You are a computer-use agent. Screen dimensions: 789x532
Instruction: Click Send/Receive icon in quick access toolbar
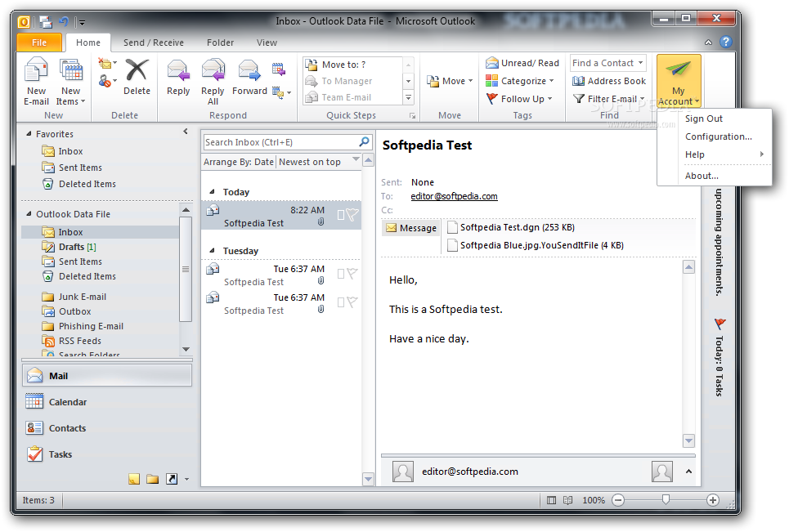[x=46, y=21]
